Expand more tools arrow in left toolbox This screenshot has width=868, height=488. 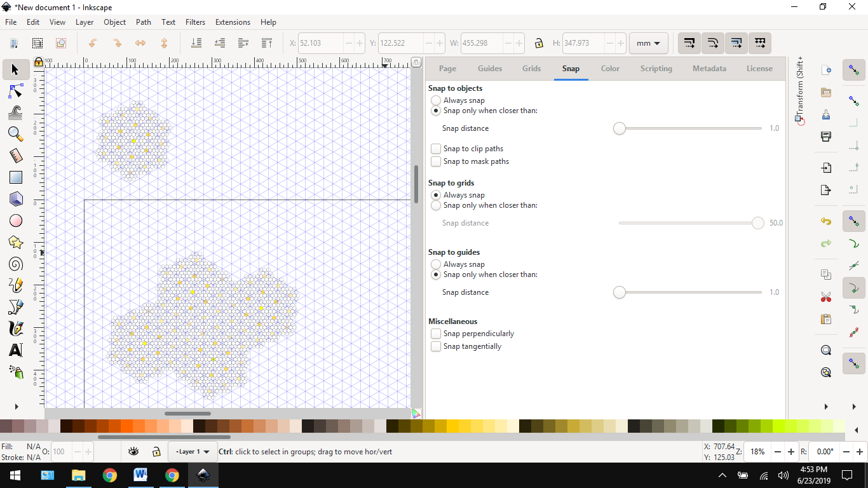click(x=16, y=406)
